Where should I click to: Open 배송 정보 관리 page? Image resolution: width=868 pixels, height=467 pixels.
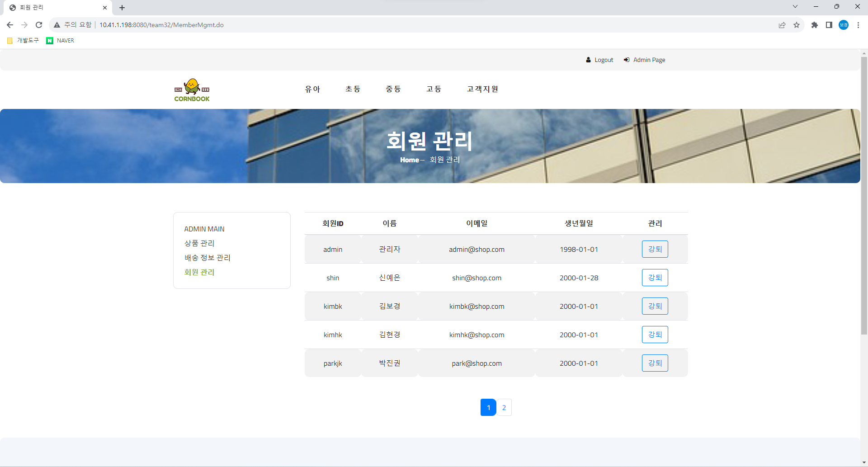tap(207, 257)
